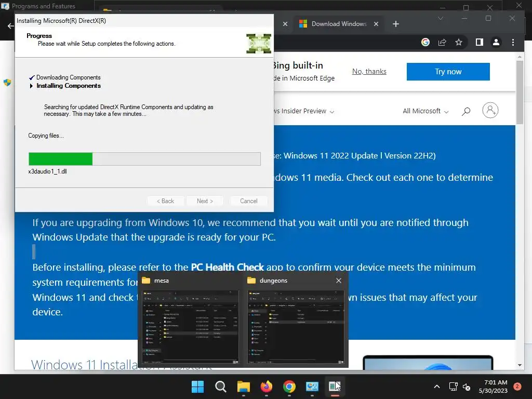Screen dimensions: 532x399
Task: Click the Cancel button in DirectX installer
Action: (249, 201)
